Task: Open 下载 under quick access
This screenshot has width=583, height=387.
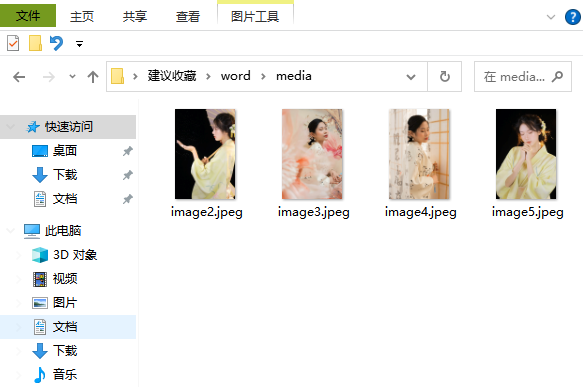Action: tap(65, 174)
